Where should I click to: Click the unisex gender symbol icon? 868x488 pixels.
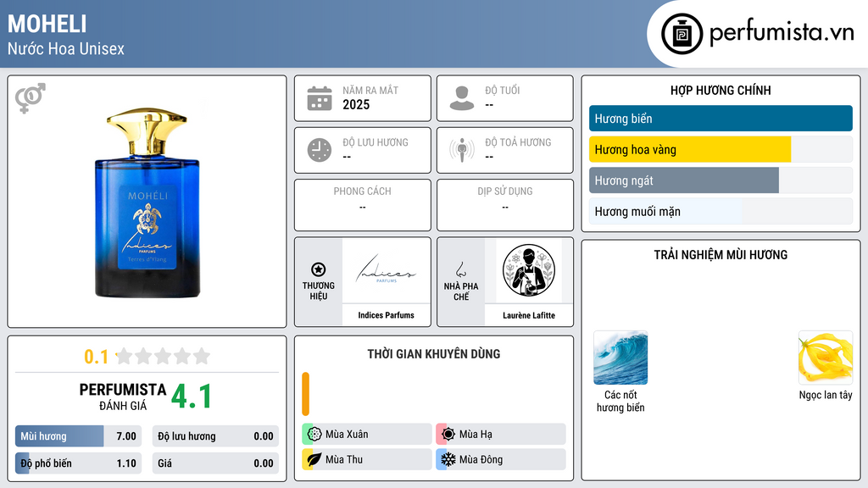click(31, 98)
